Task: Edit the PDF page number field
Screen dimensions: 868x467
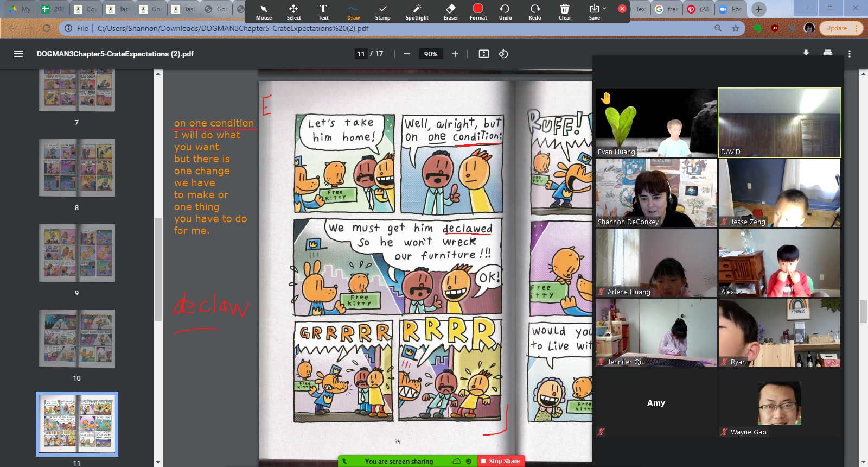Action: pyautogui.click(x=361, y=54)
